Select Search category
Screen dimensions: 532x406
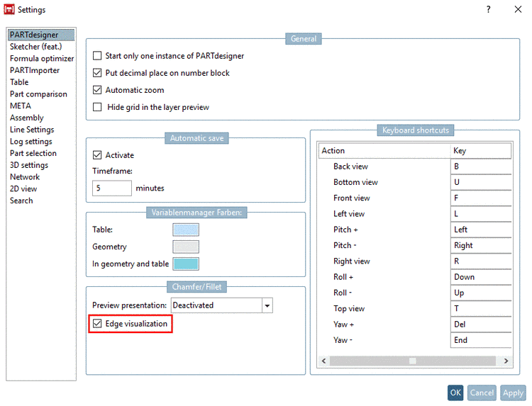41,201
